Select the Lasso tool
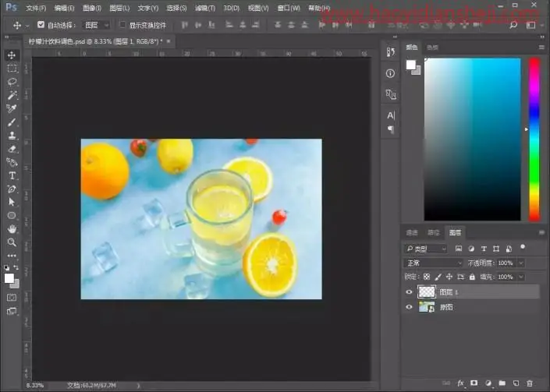This screenshot has width=550, height=392. tap(12, 82)
